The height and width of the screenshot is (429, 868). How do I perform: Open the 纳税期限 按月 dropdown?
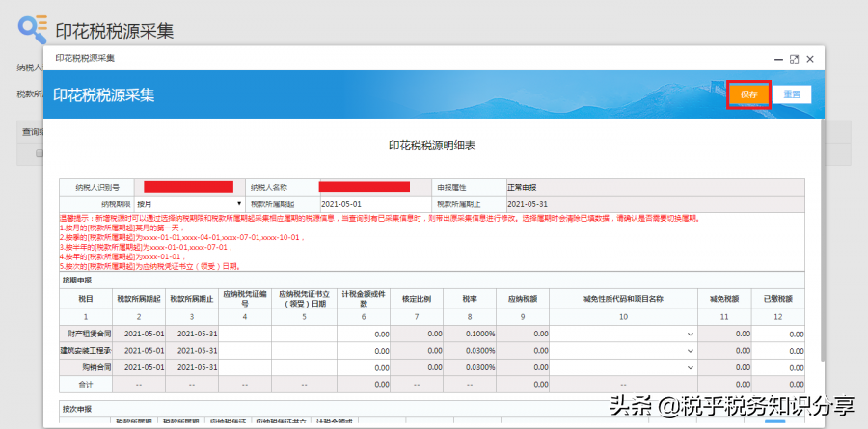pyautogui.click(x=190, y=203)
